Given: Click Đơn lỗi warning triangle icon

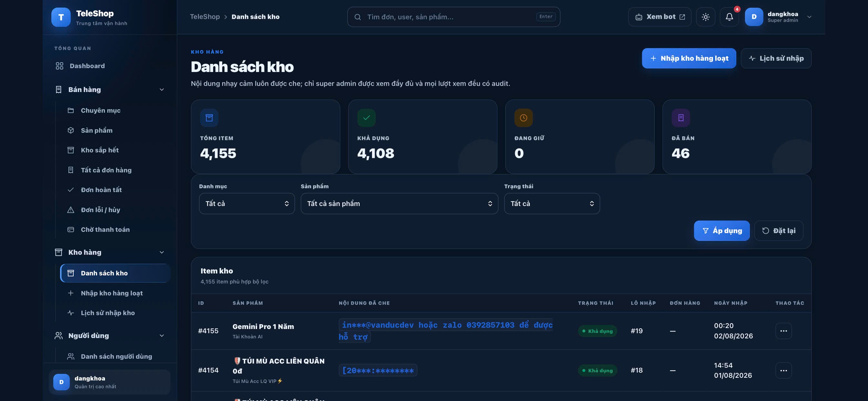Looking at the screenshot, I should point(70,210).
